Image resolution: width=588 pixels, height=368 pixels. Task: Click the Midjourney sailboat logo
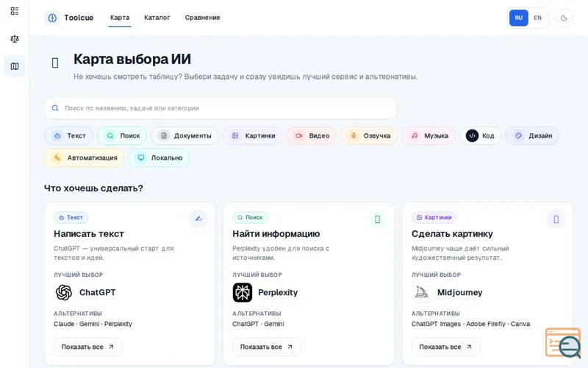421,292
